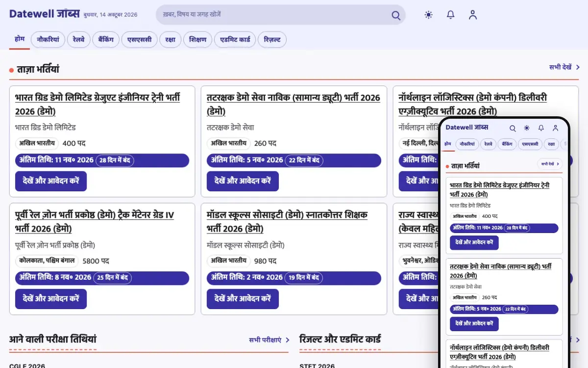Open the रेलवे tab in desktop navigation
The image size is (588, 368).
coord(78,40)
